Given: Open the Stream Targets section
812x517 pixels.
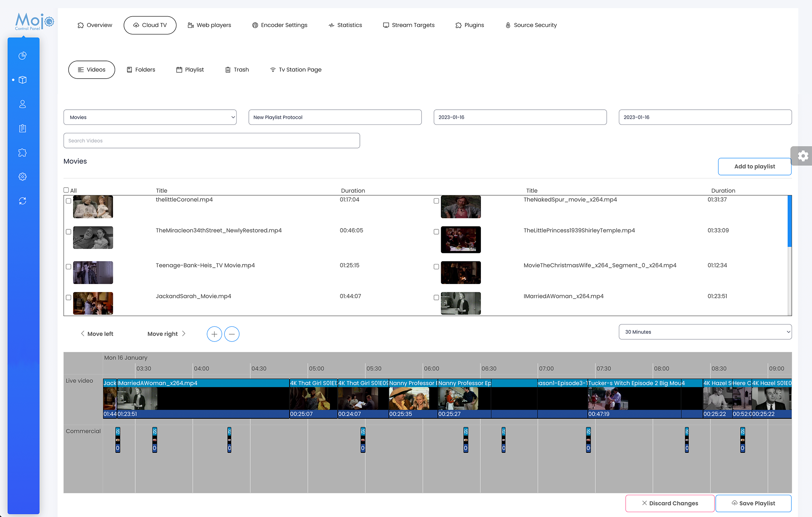Looking at the screenshot, I should pos(409,25).
